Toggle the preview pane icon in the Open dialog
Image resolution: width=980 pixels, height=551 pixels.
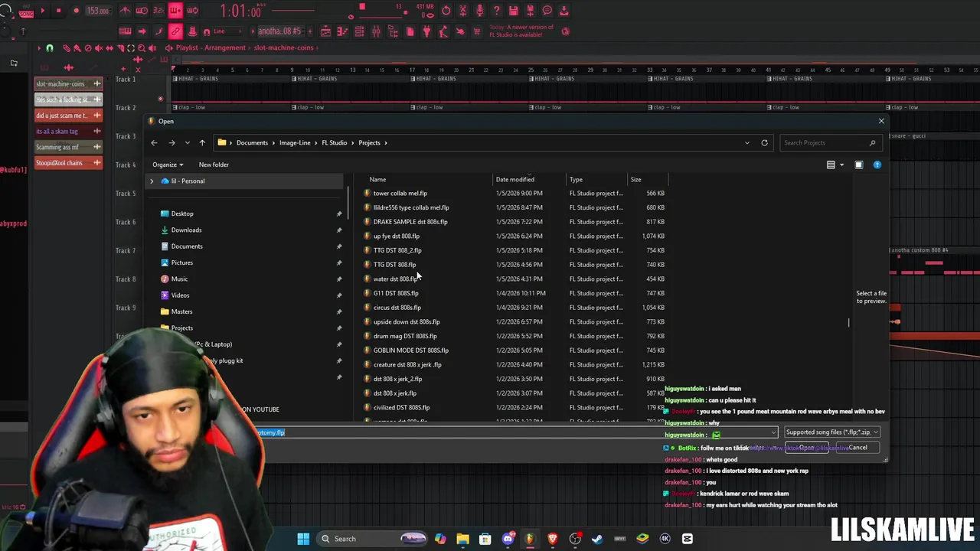pyautogui.click(x=859, y=165)
